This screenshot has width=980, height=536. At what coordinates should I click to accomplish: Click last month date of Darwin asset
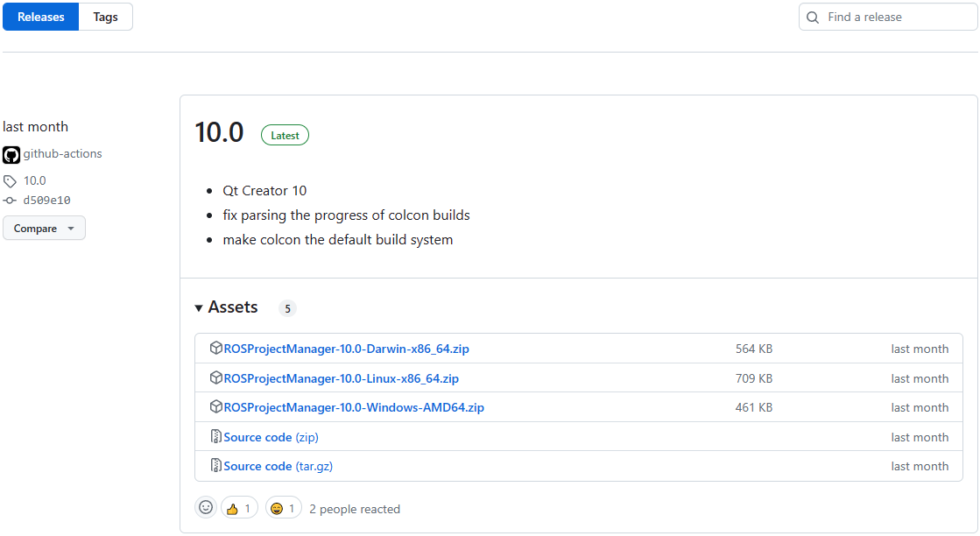coord(920,349)
